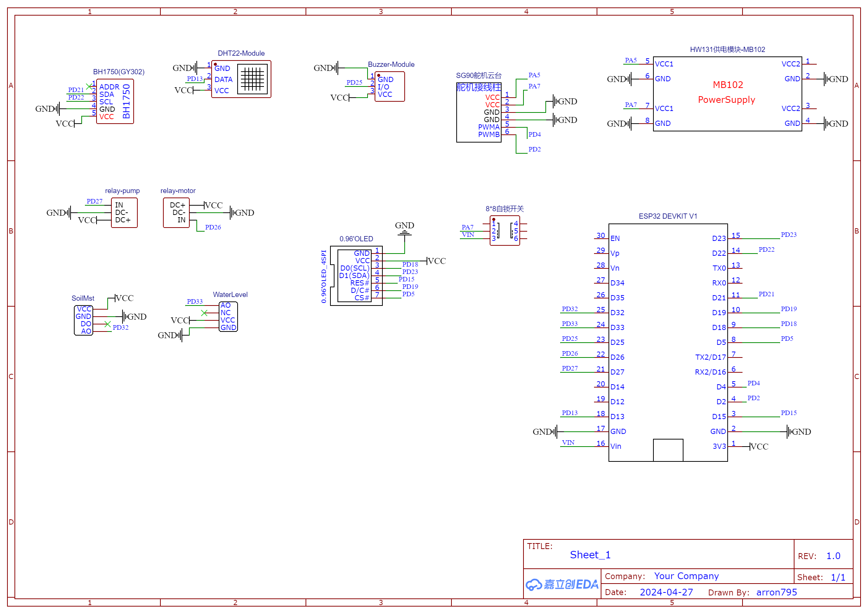This screenshot has height=614, width=868.
Task: Click the PD33 net label at WaterLevel
Action: pos(195,302)
